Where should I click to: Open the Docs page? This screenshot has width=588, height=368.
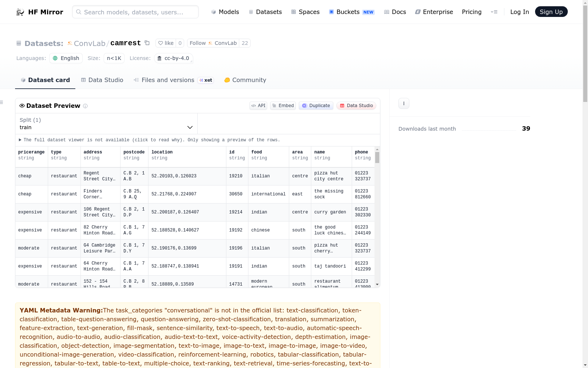[x=395, y=12]
